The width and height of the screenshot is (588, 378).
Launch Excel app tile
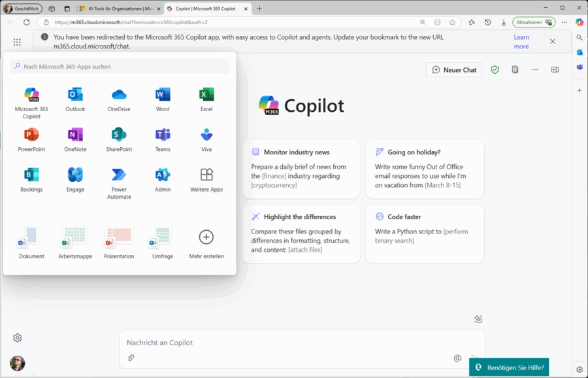point(206,100)
